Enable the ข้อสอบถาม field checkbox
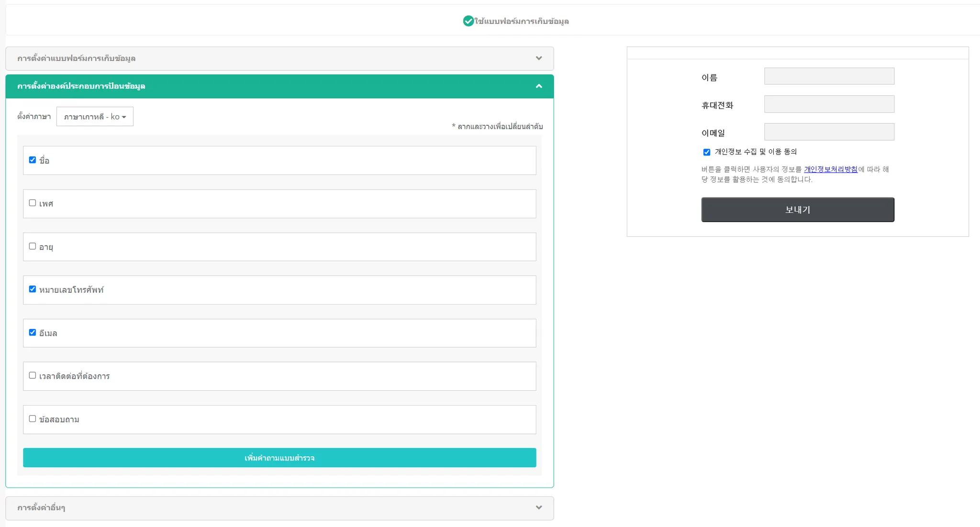The width and height of the screenshot is (980, 527). [x=33, y=419]
